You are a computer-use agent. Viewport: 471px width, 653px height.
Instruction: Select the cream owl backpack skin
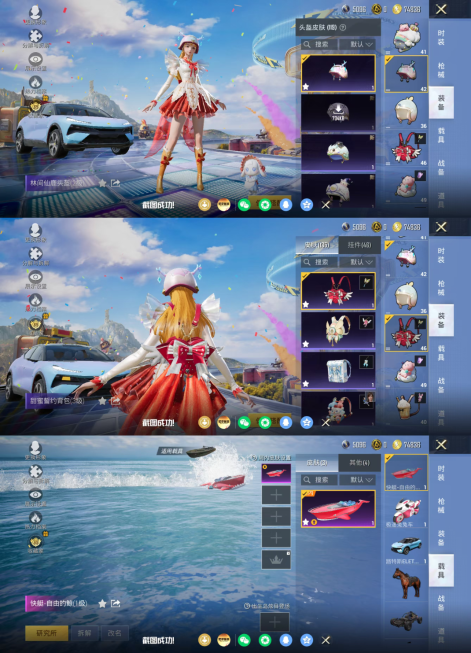pos(338,330)
